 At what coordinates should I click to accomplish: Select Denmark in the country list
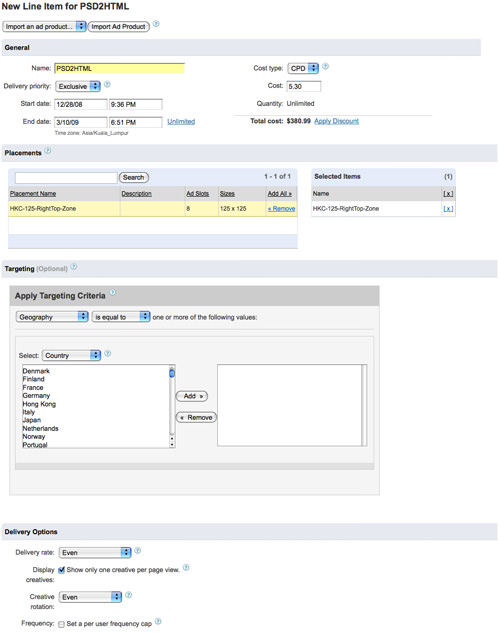[36, 371]
